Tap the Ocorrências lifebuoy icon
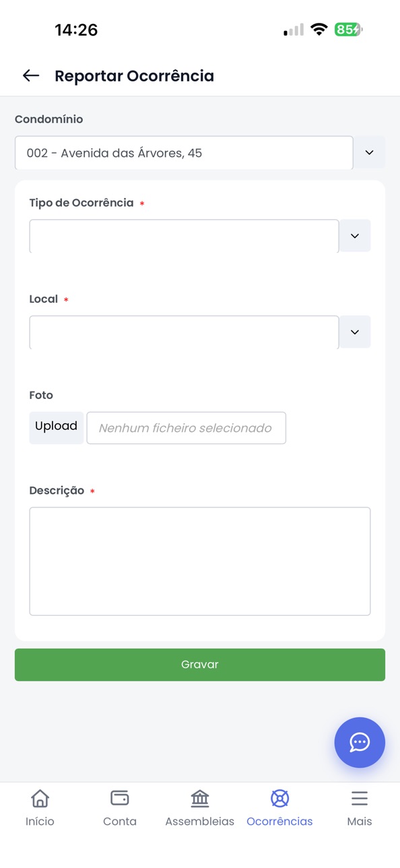Image resolution: width=400 pixels, height=868 pixels. point(279,798)
